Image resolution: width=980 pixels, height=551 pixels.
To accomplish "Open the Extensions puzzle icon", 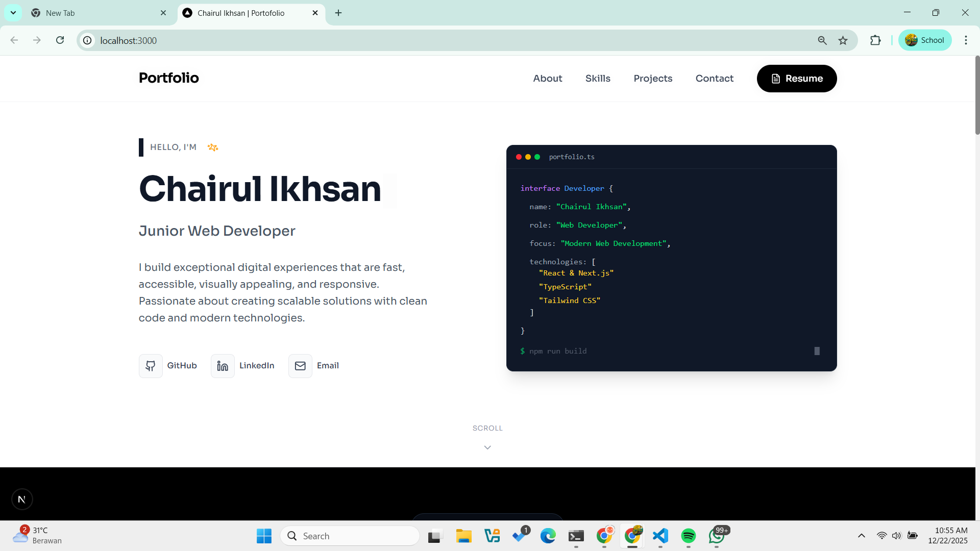I will [x=875, y=40].
